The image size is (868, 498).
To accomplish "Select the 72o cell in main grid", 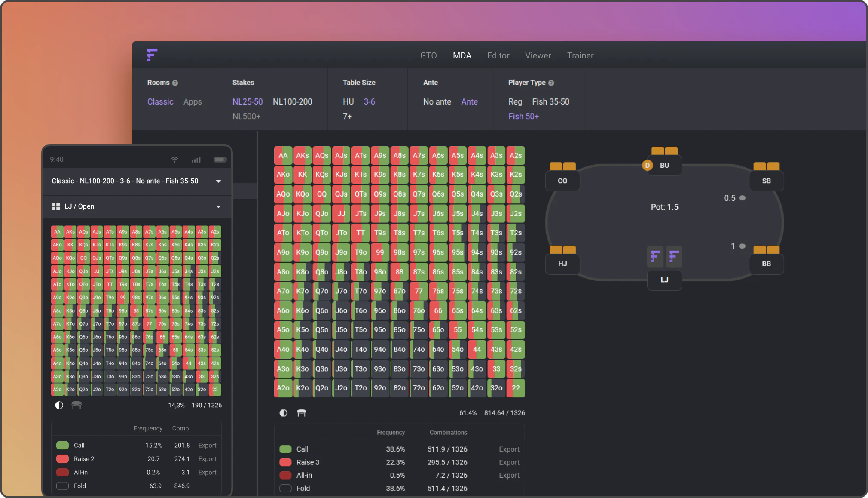I will 419,388.
